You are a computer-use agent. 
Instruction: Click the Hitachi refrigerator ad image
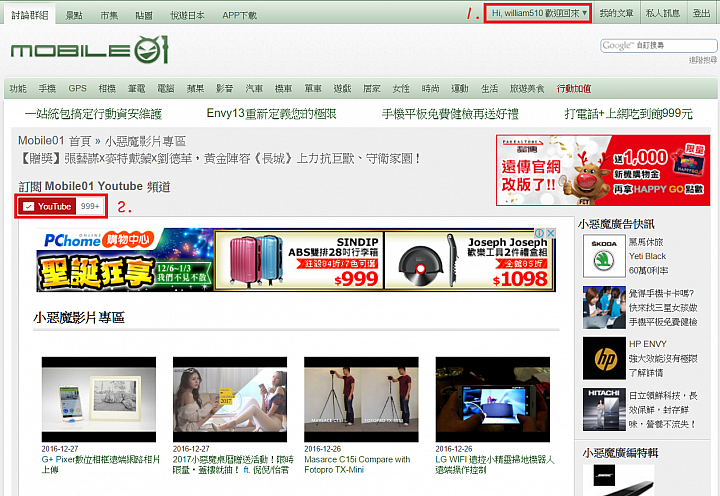(x=604, y=409)
